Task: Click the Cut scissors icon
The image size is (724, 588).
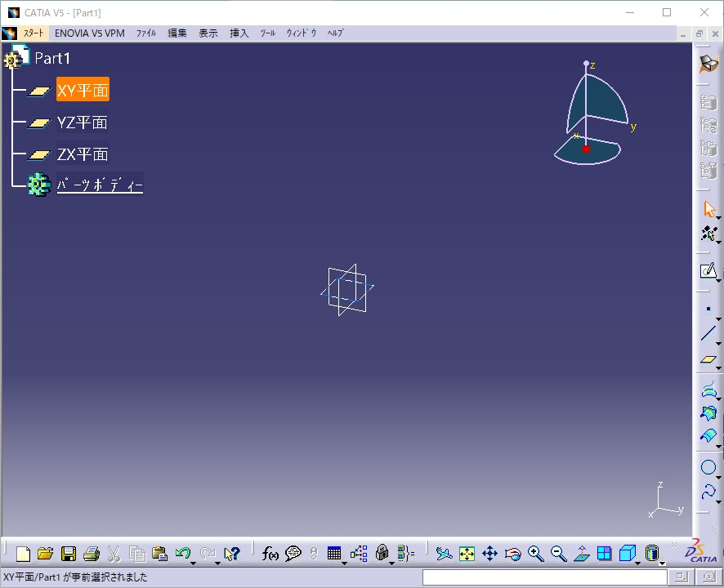Action: pyautogui.click(x=114, y=554)
